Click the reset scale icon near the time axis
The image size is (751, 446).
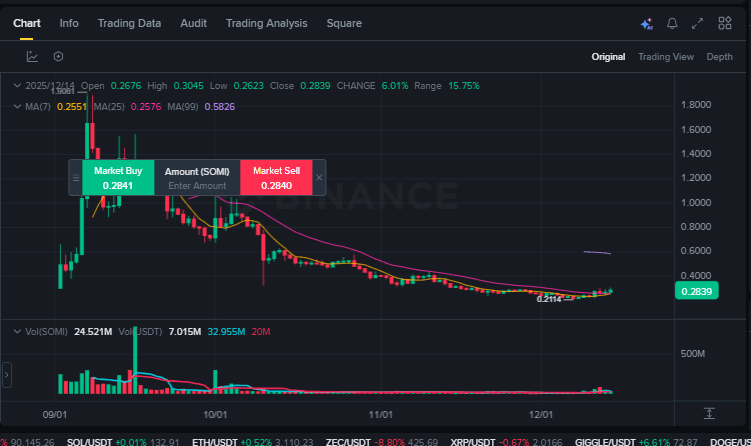pyautogui.click(x=709, y=413)
